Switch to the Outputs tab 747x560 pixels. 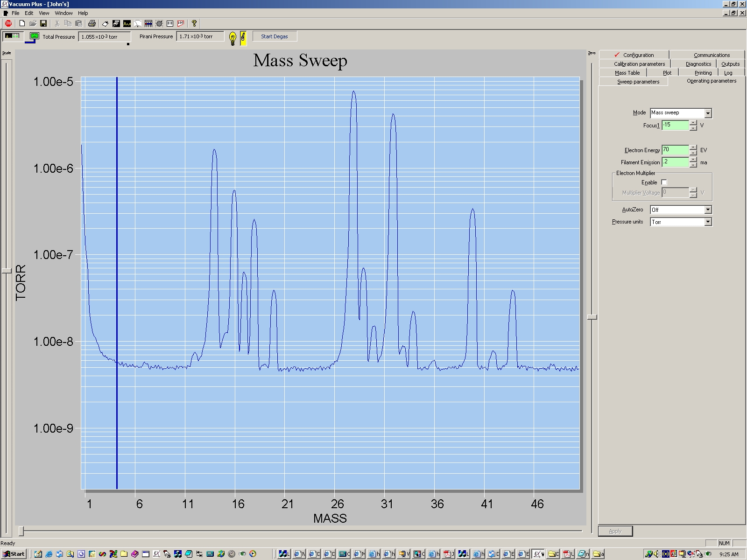click(x=730, y=64)
